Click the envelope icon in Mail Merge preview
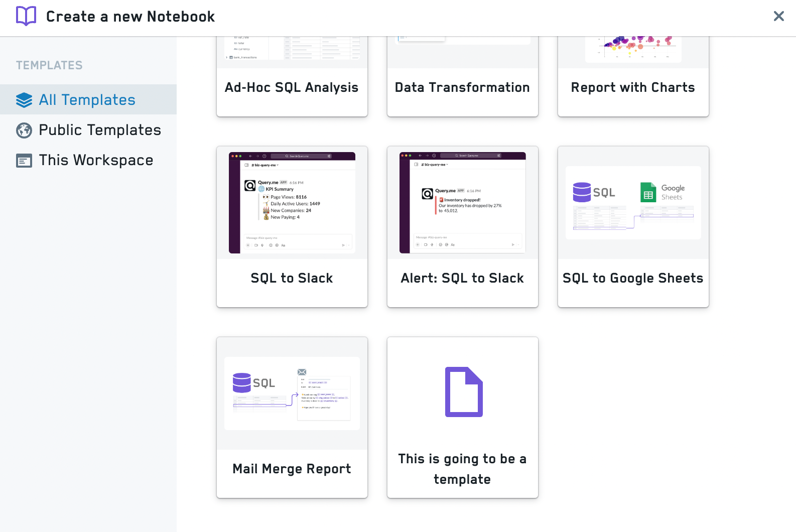The image size is (796, 532). (x=302, y=372)
